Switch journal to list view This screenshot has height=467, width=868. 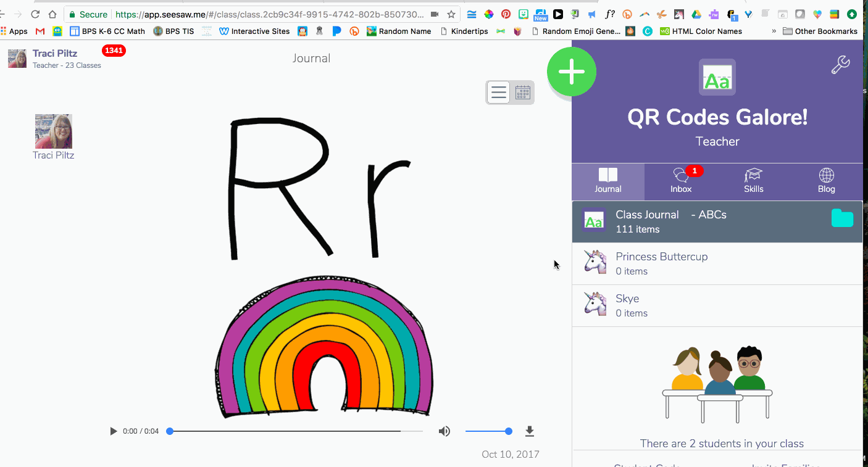coord(498,92)
